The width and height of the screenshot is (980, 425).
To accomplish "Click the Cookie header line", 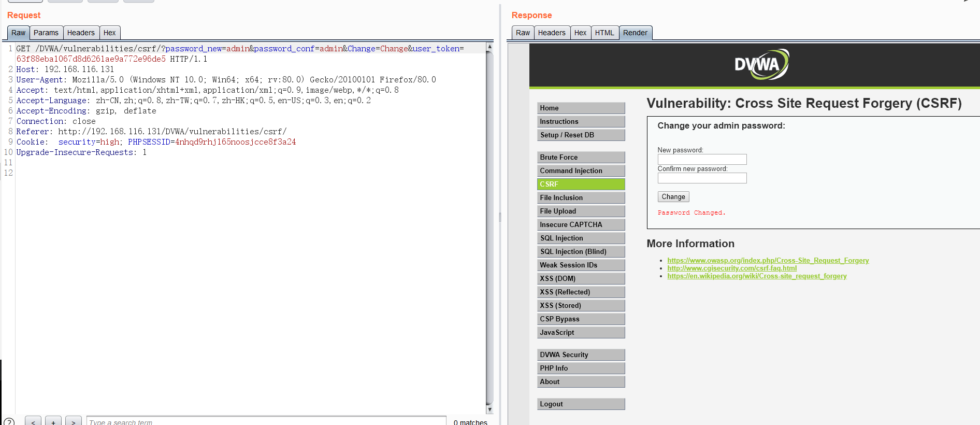I will 156,142.
